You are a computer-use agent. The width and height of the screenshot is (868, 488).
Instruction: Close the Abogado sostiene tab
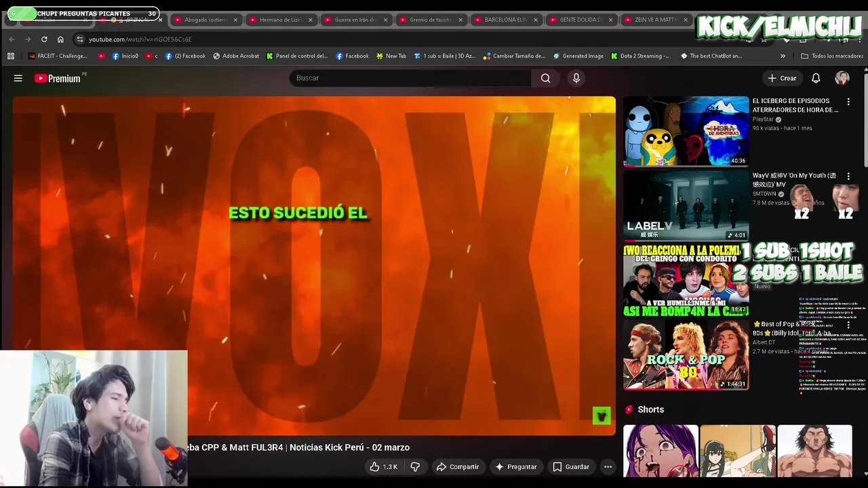tap(235, 20)
